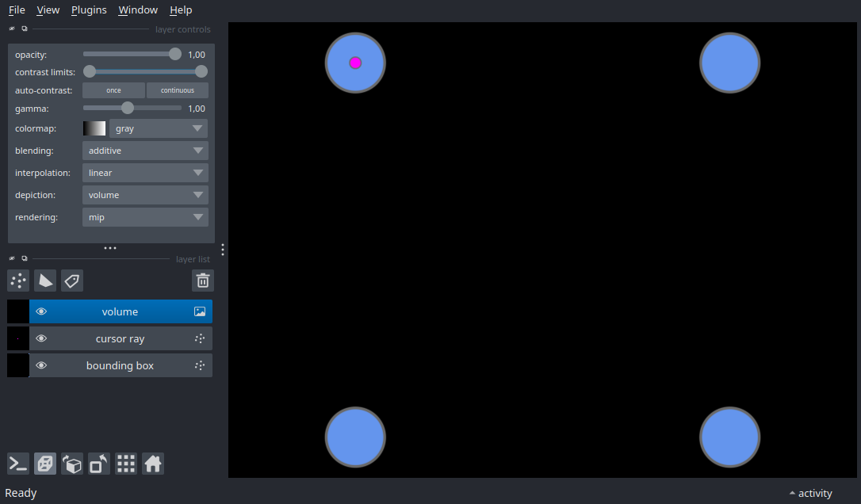Hide the bounding box layer
The width and height of the screenshot is (861, 504).
click(41, 365)
